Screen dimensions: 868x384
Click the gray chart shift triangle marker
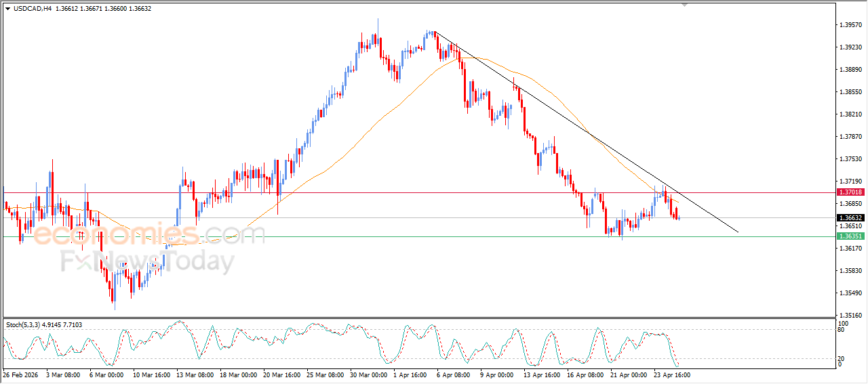coord(685,5)
